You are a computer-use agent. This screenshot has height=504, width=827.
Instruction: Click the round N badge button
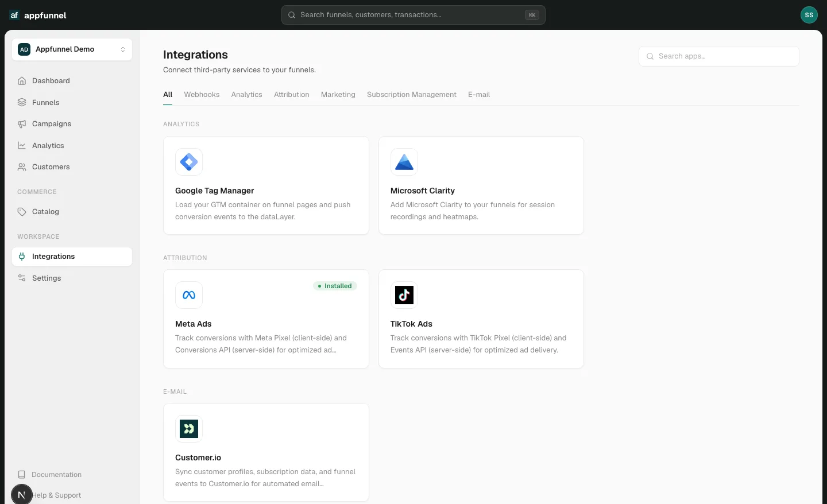coord(22,494)
